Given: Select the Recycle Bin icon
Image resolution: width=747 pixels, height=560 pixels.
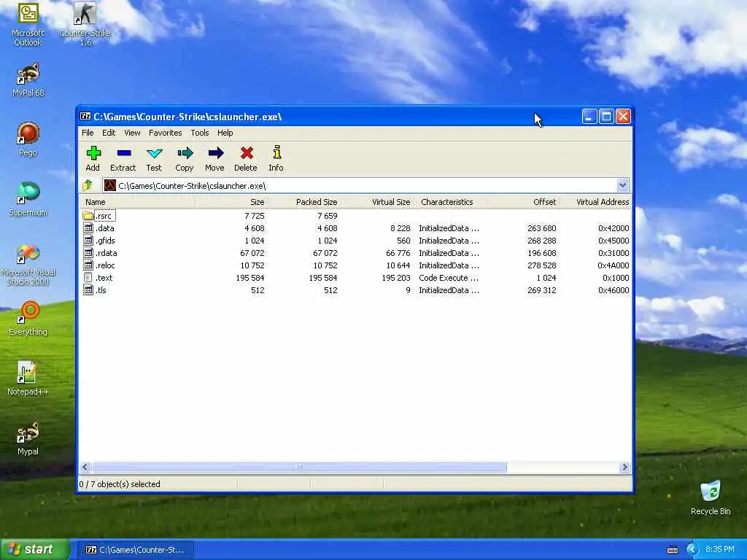Looking at the screenshot, I should coord(711,498).
